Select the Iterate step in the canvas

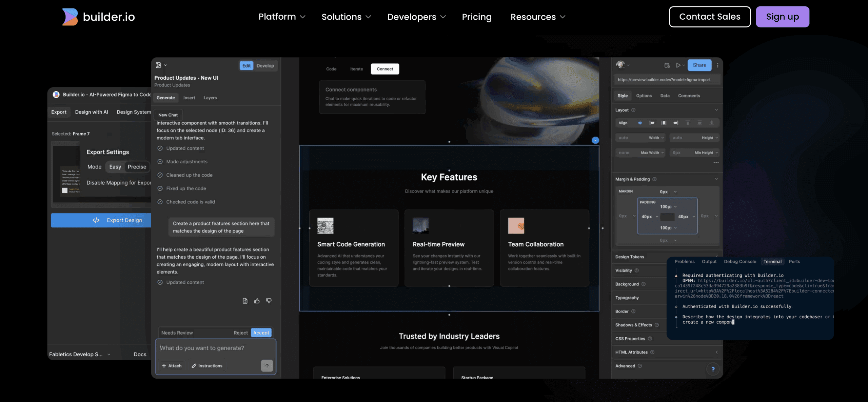pyautogui.click(x=356, y=69)
